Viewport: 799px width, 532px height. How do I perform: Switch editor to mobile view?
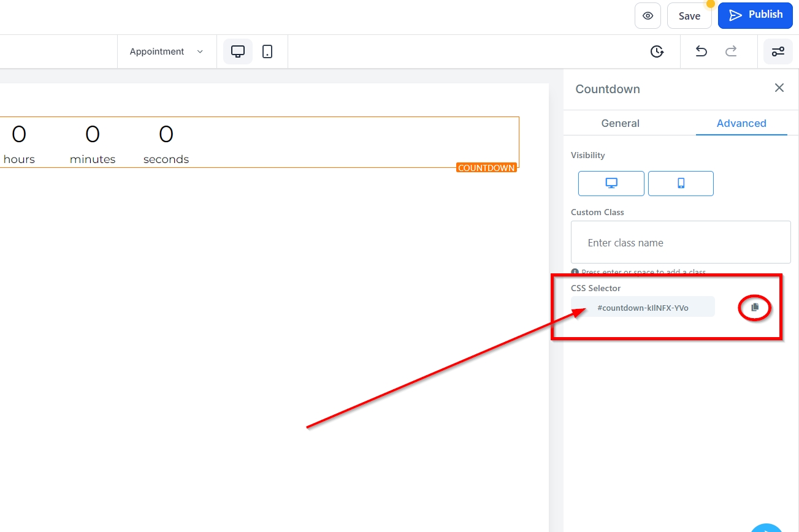pos(267,51)
